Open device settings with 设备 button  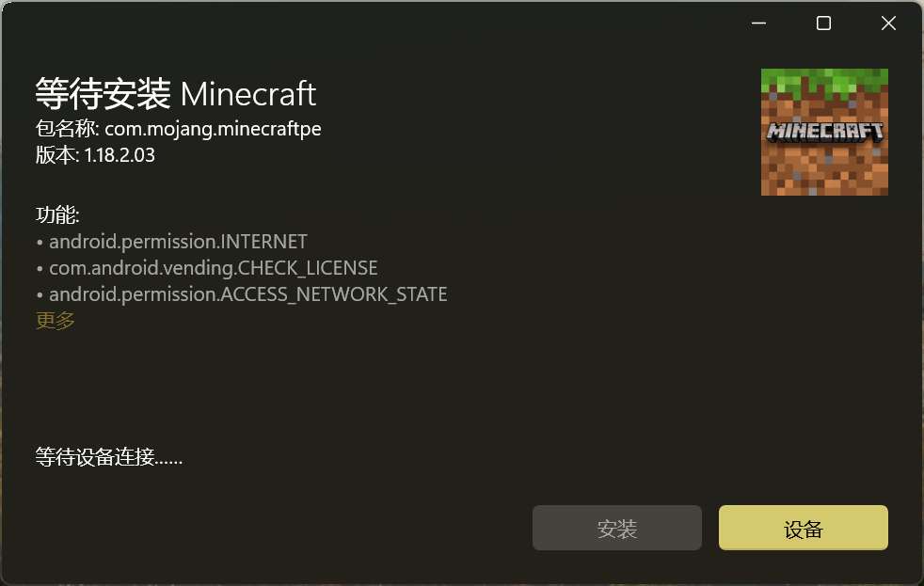coord(804,529)
